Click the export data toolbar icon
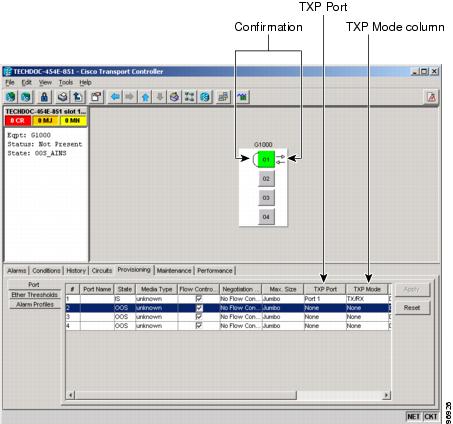The width and height of the screenshot is (453, 424). tap(78, 97)
